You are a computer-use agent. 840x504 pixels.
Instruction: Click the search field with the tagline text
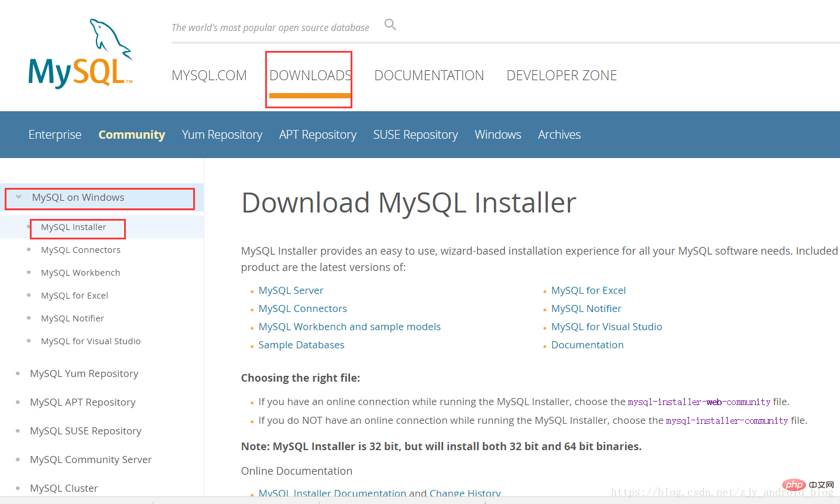point(270,28)
